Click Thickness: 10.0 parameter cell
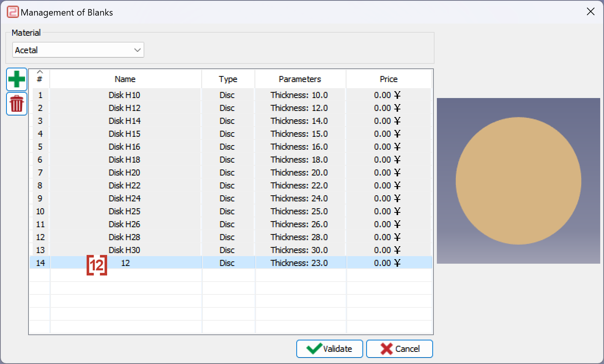The height and width of the screenshot is (364, 604). click(300, 95)
